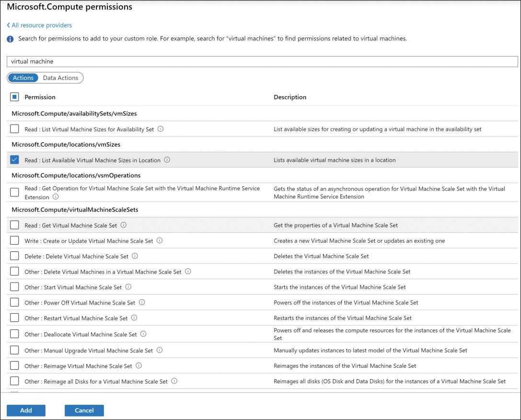Check Other : Reimage all Disks for Scale Set

click(x=14, y=381)
